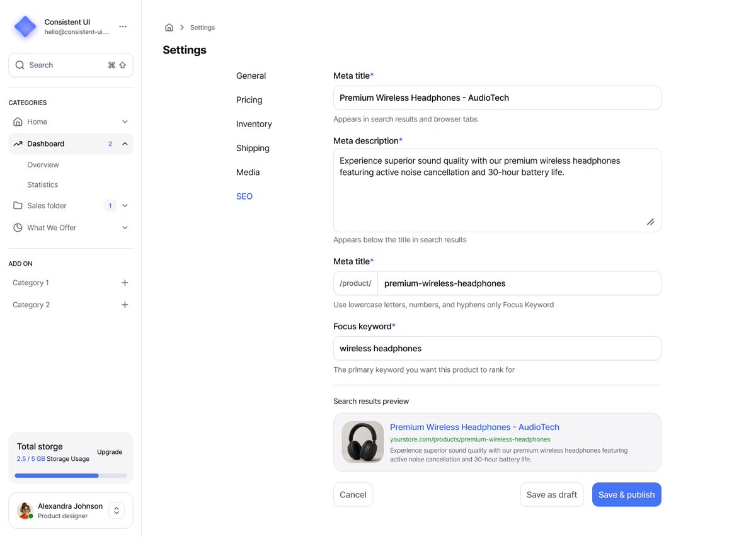Screen dimensions: 756x537
Task: Open the preview title link Premium Wireless Headphones
Action: [474, 427]
